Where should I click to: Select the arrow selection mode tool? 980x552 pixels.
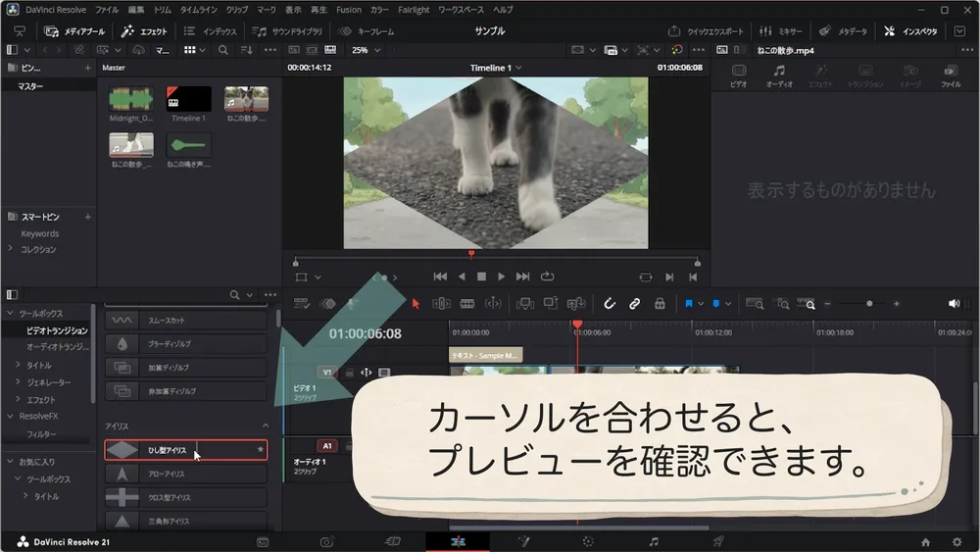point(416,304)
